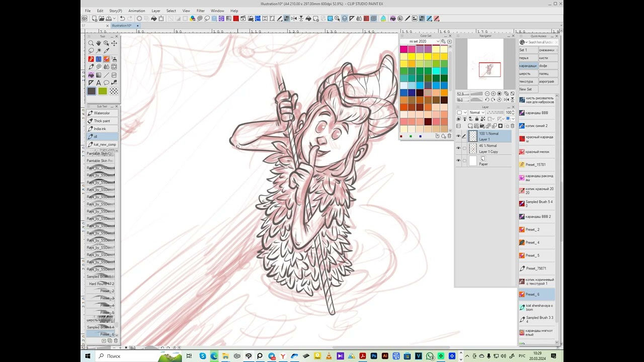Click the Lock layer icon

pyautogui.click(x=476, y=119)
